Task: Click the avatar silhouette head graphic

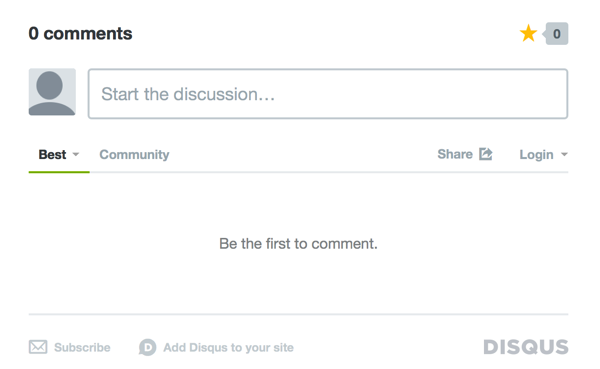Action: click(49, 86)
